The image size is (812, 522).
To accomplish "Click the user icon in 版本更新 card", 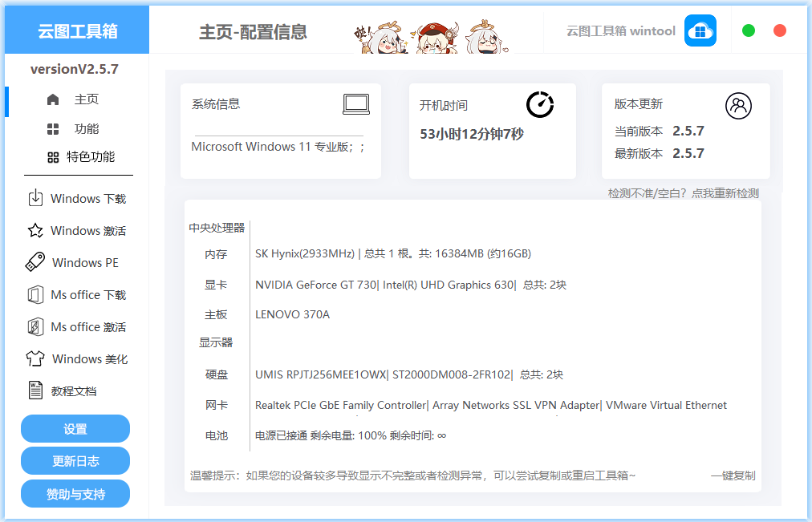I will [738, 106].
